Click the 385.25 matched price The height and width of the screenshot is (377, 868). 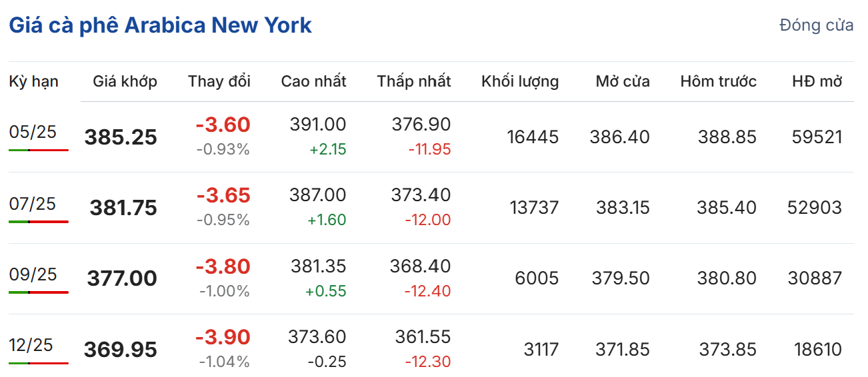[121, 137]
